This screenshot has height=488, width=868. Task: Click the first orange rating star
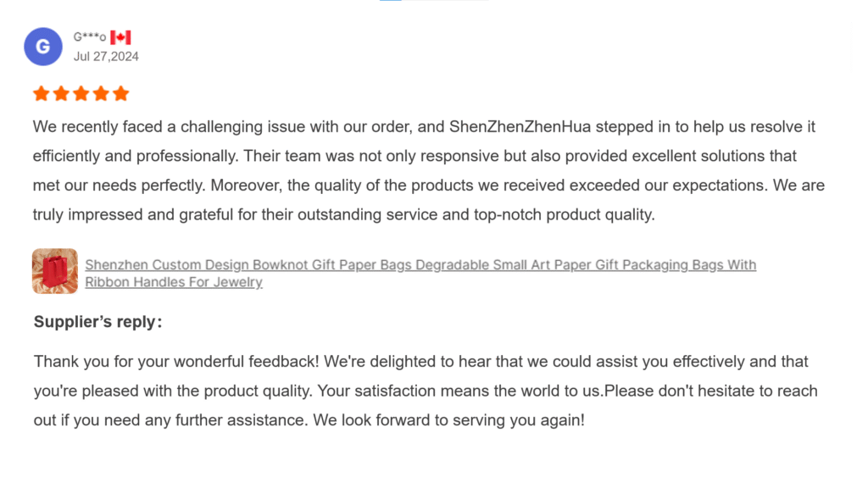pos(41,93)
